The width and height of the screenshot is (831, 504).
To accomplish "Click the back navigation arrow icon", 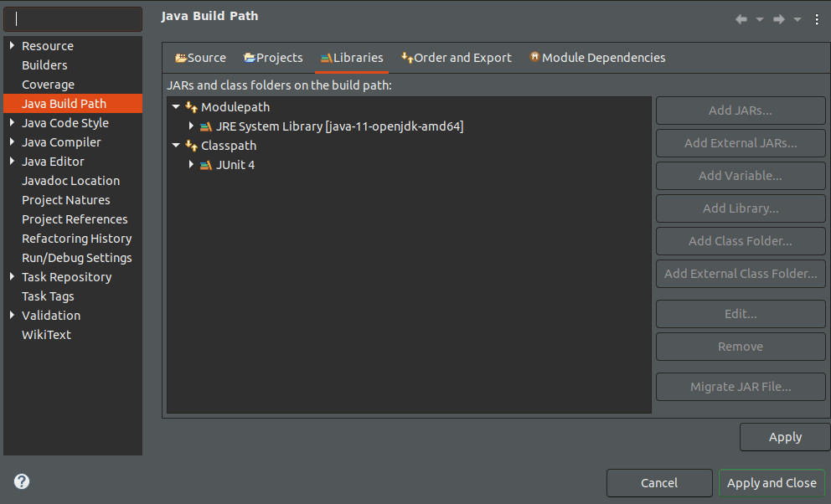I will [741, 19].
